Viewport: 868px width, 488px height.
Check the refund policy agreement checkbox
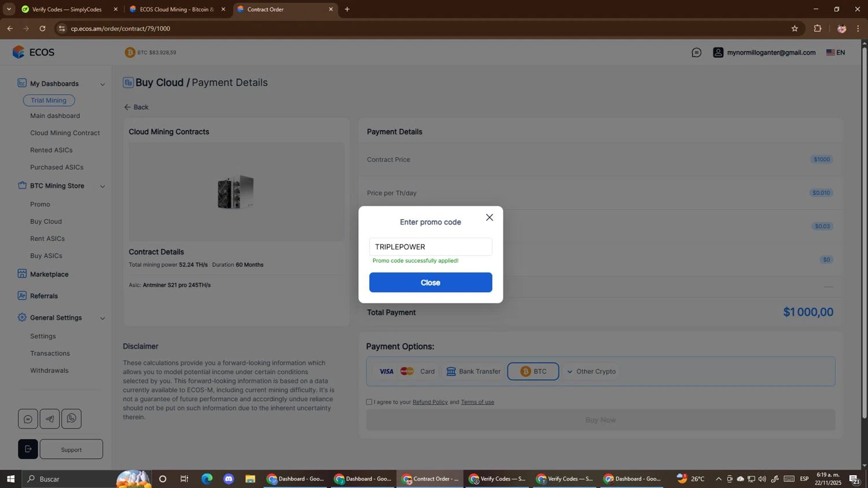369,402
